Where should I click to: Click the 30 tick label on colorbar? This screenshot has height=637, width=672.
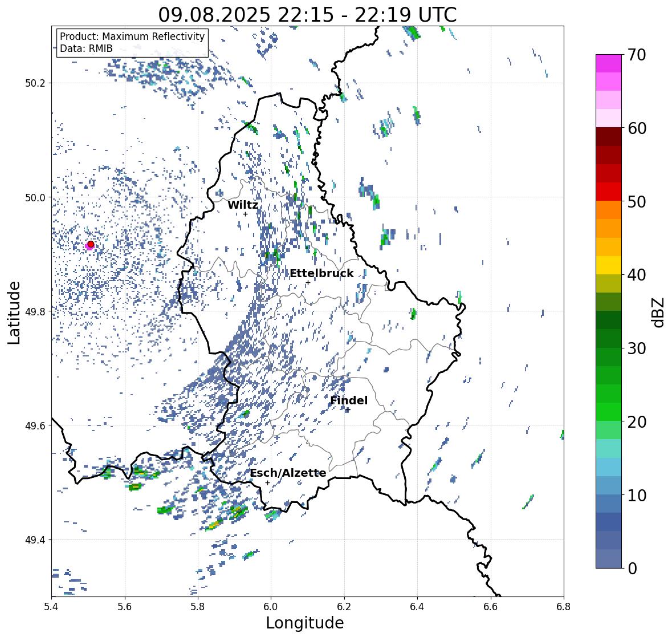[637, 348]
